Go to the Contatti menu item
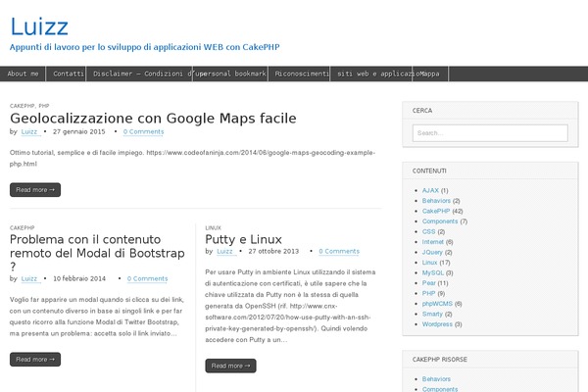 67,73
